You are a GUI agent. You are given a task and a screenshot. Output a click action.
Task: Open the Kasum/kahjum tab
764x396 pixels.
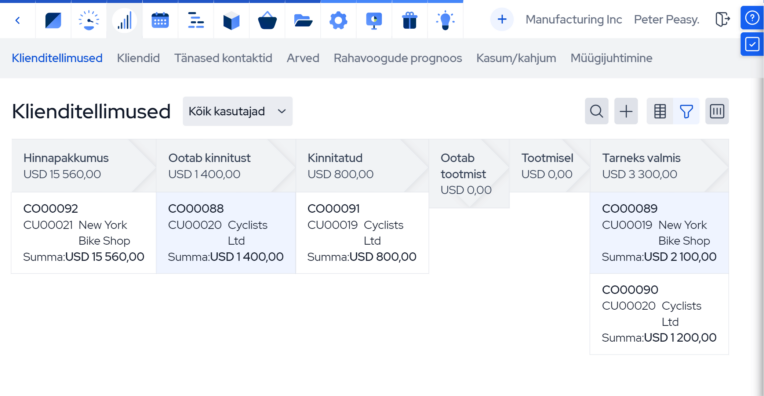pos(516,58)
